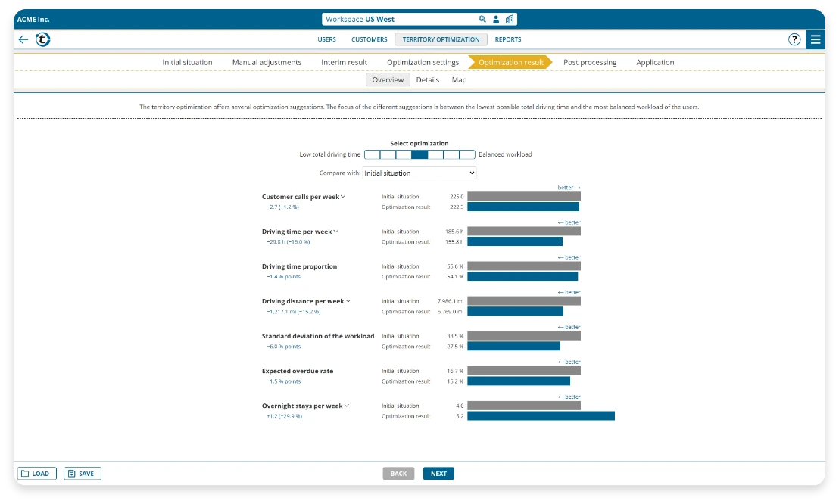This screenshot has height=504, width=839.
Task: Go to the Initial situation step
Action: click(x=187, y=63)
